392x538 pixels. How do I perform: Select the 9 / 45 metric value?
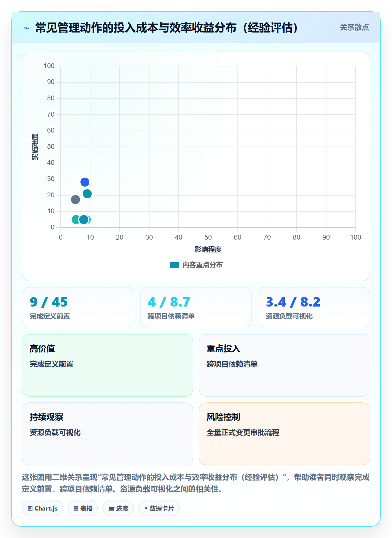(x=49, y=302)
